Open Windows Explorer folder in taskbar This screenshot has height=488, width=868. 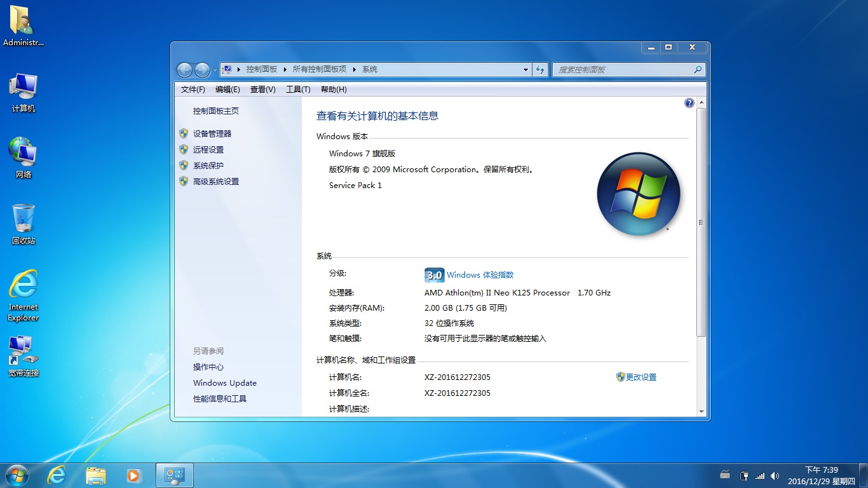pyautogui.click(x=96, y=475)
